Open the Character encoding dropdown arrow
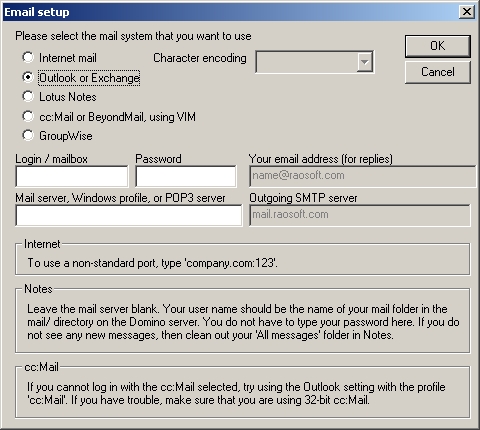 (x=365, y=62)
